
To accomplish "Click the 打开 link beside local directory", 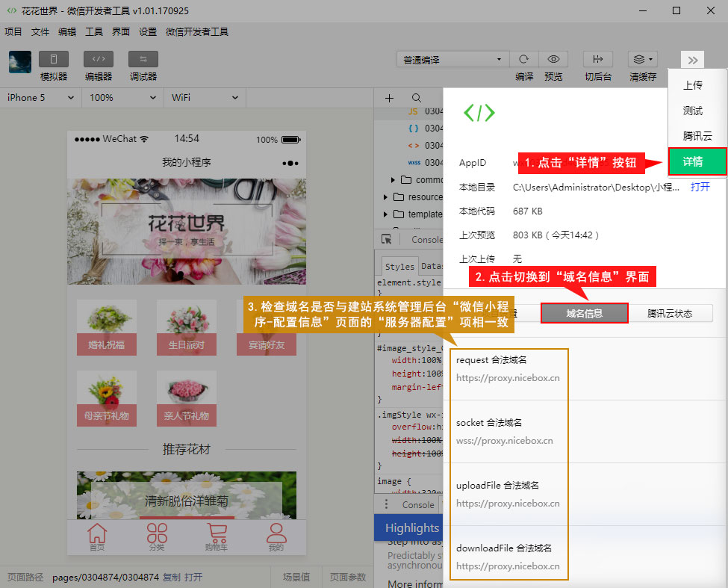I will 700,187.
